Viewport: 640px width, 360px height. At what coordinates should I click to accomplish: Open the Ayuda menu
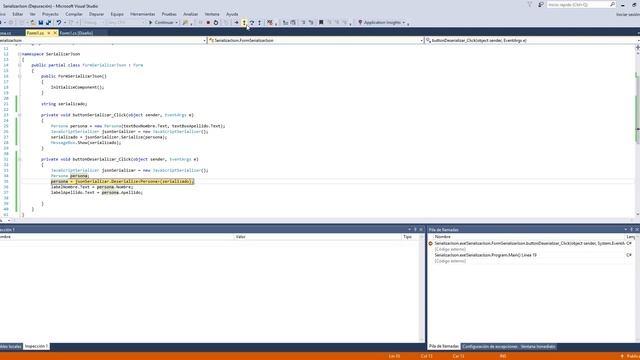click(x=232, y=14)
